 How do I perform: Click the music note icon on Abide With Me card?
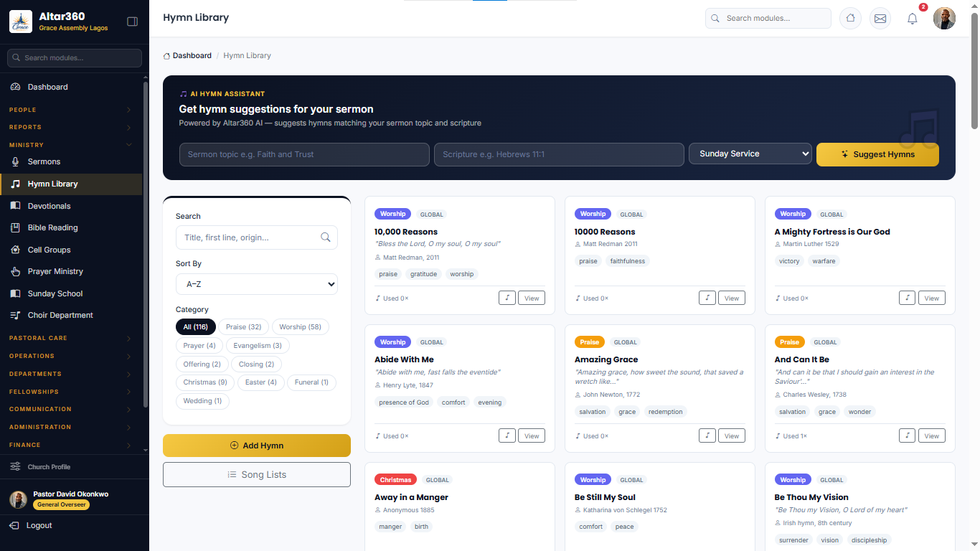pos(507,435)
